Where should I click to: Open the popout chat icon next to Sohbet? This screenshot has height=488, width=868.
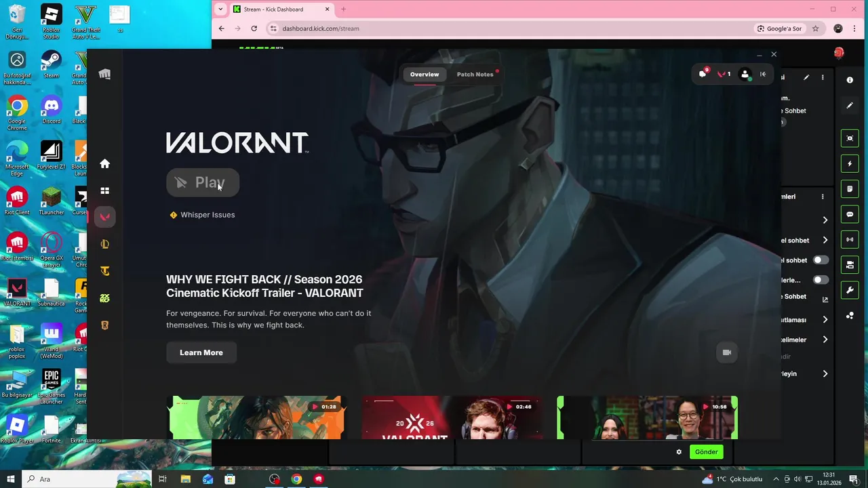tap(825, 299)
